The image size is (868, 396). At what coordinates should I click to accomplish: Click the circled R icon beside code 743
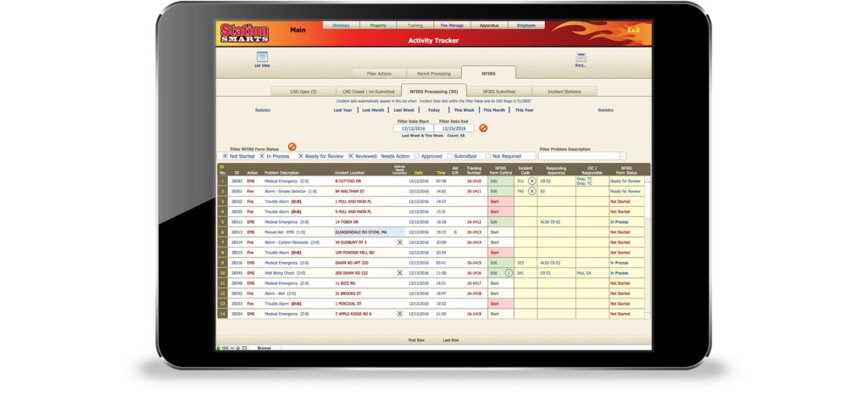point(532,191)
